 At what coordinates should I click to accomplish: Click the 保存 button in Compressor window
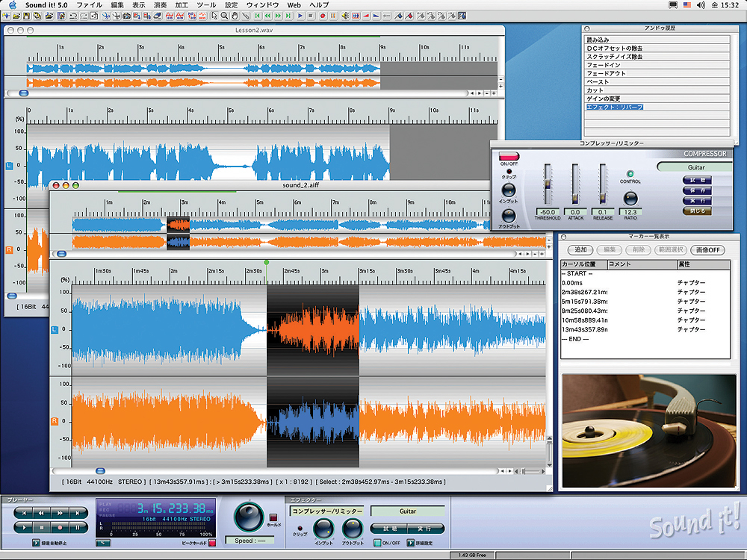click(697, 190)
